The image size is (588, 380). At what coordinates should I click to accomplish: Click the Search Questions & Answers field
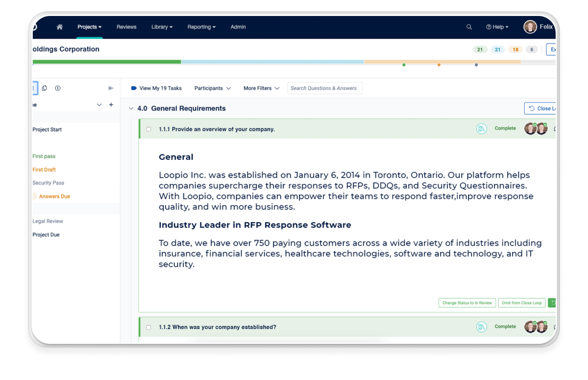pyautogui.click(x=325, y=88)
